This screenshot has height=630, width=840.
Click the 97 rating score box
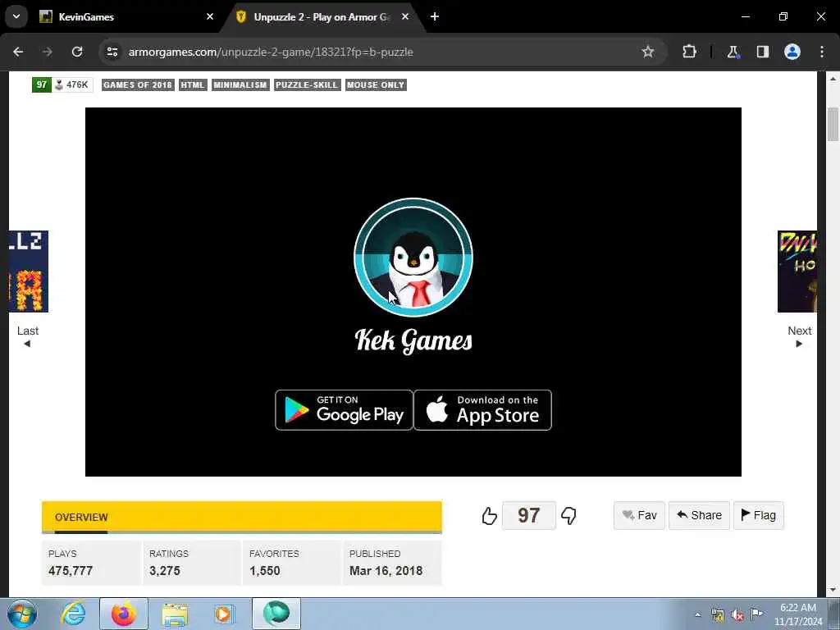529,515
